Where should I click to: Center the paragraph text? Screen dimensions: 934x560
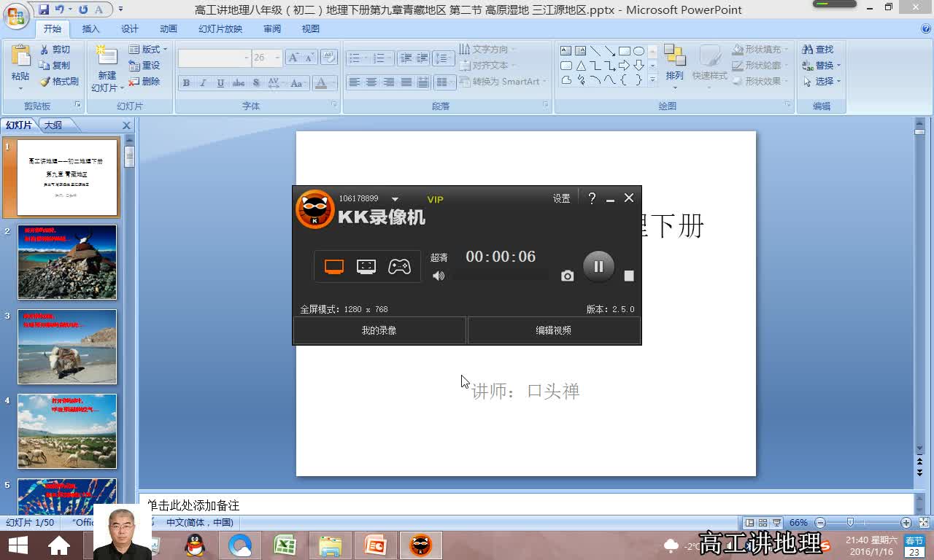[x=371, y=82]
